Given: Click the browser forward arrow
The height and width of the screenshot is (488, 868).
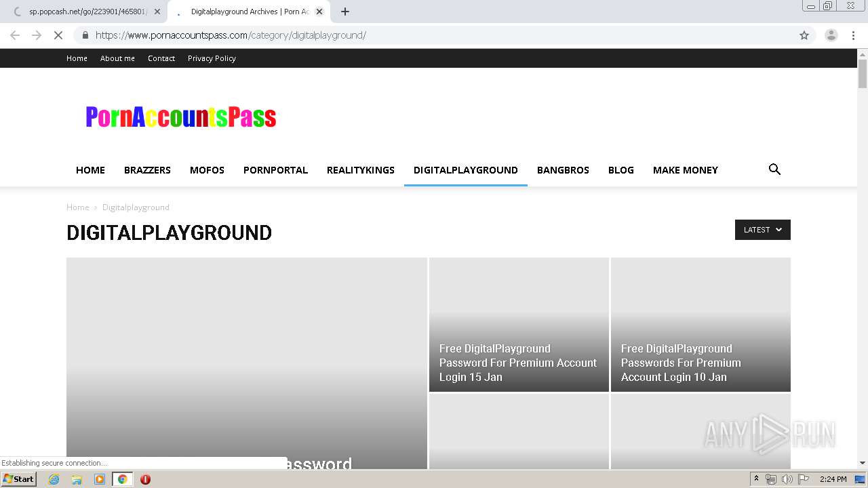Looking at the screenshot, I should point(37,35).
